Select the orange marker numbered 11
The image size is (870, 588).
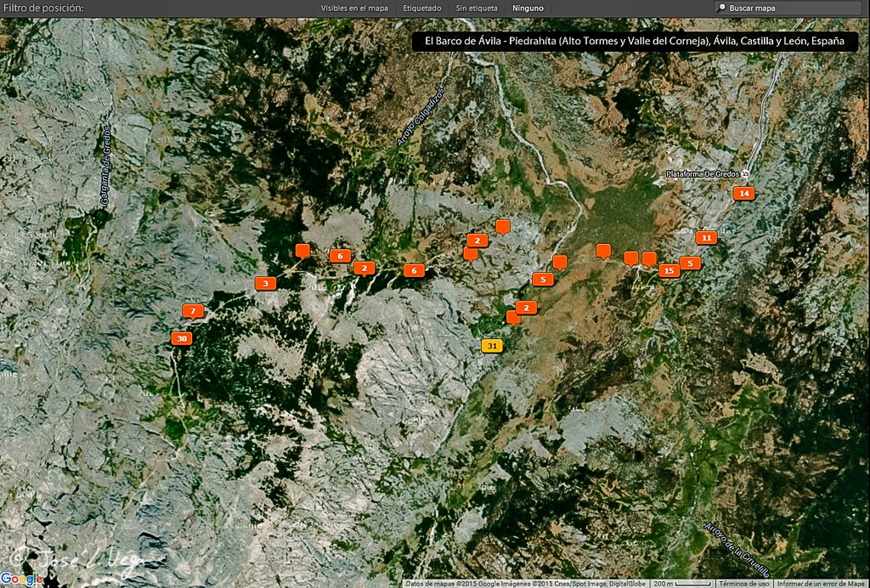(706, 237)
